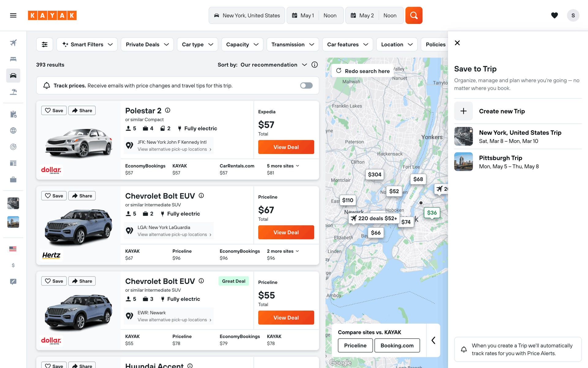
Task: Click the KAYAK logo
Action: click(52, 15)
